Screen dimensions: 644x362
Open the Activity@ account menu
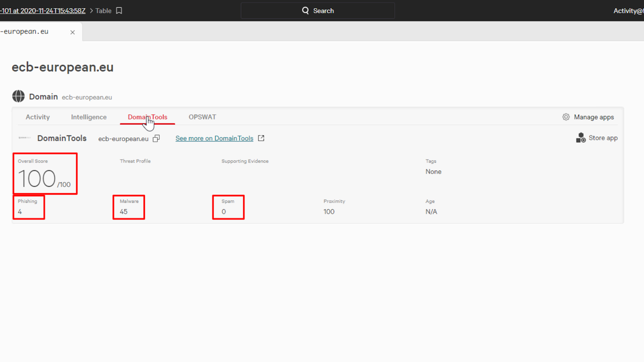pyautogui.click(x=628, y=11)
